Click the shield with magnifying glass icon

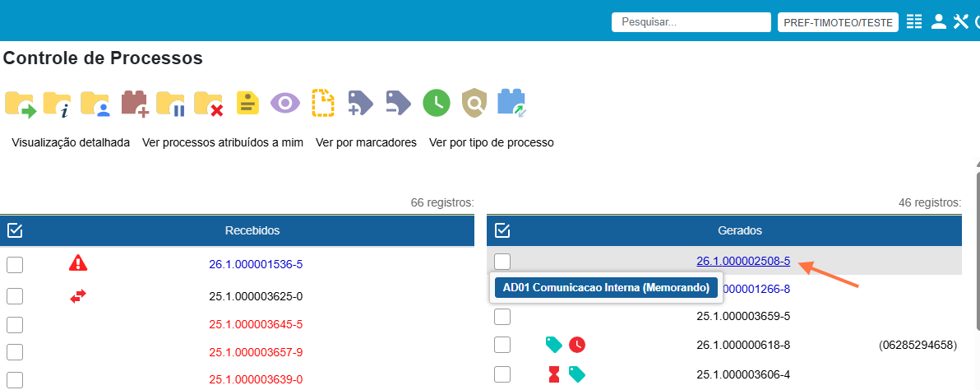474,103
